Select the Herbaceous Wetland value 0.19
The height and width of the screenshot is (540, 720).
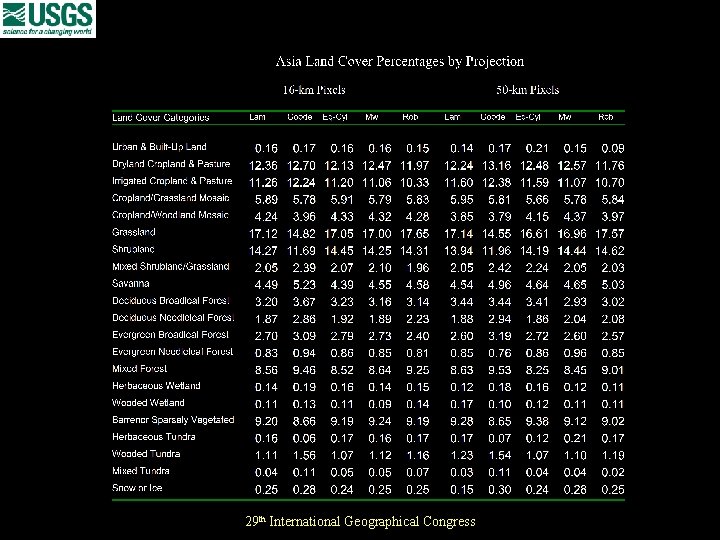304,387
